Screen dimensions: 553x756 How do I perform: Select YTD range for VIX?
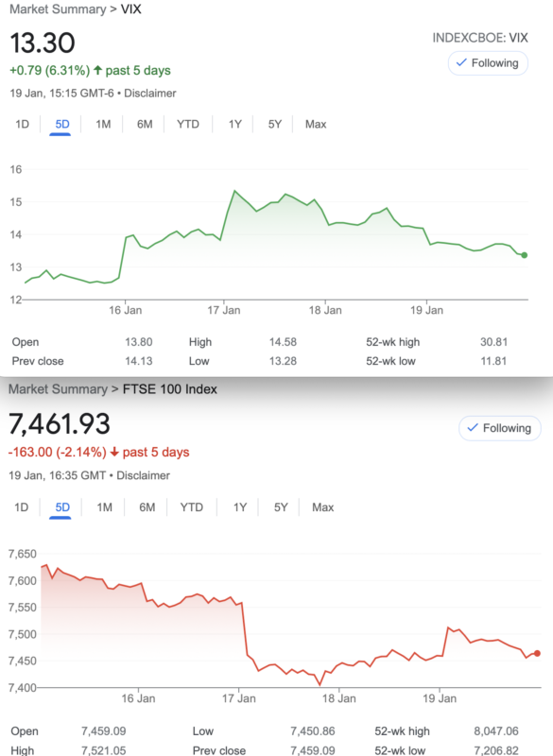(187, 125)
